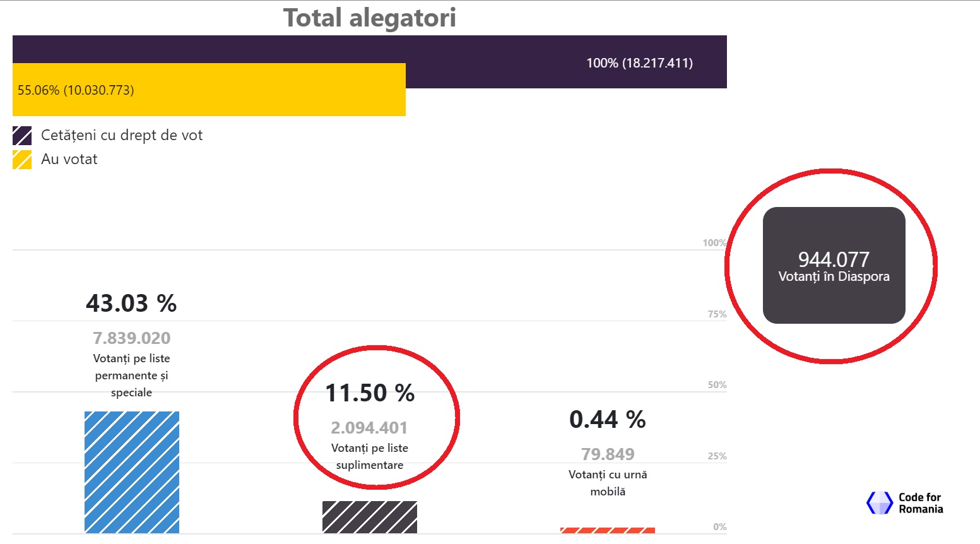The image size is (980, 544).
Task: Select the red striped mobile urn bar
Action: [608, 530]
